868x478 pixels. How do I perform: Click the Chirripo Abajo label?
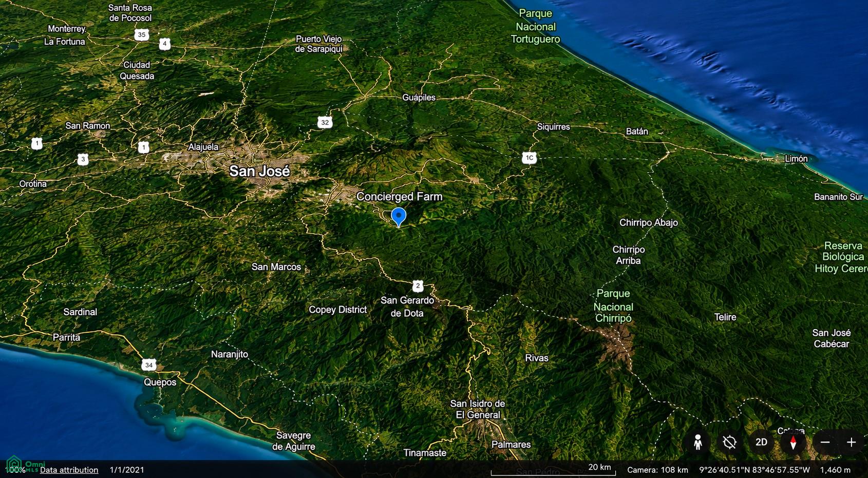pyautogui.click(x=648, y=223)
